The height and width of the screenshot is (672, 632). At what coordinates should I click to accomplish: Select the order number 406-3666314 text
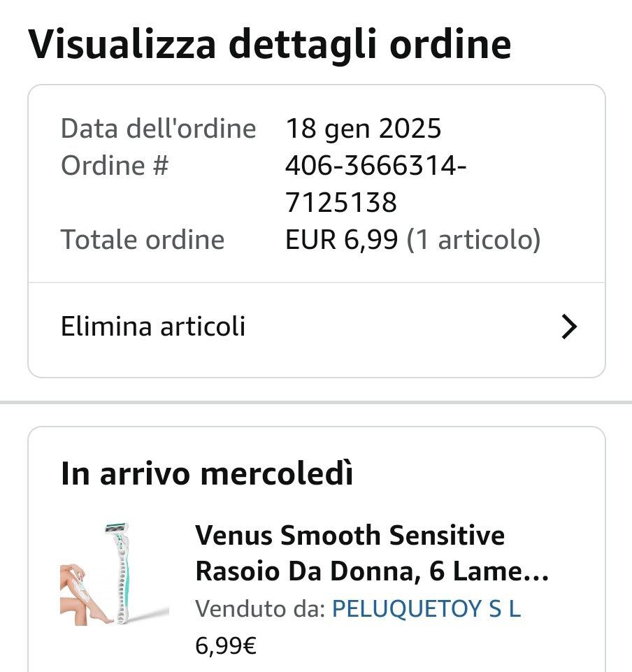[376, 166]
